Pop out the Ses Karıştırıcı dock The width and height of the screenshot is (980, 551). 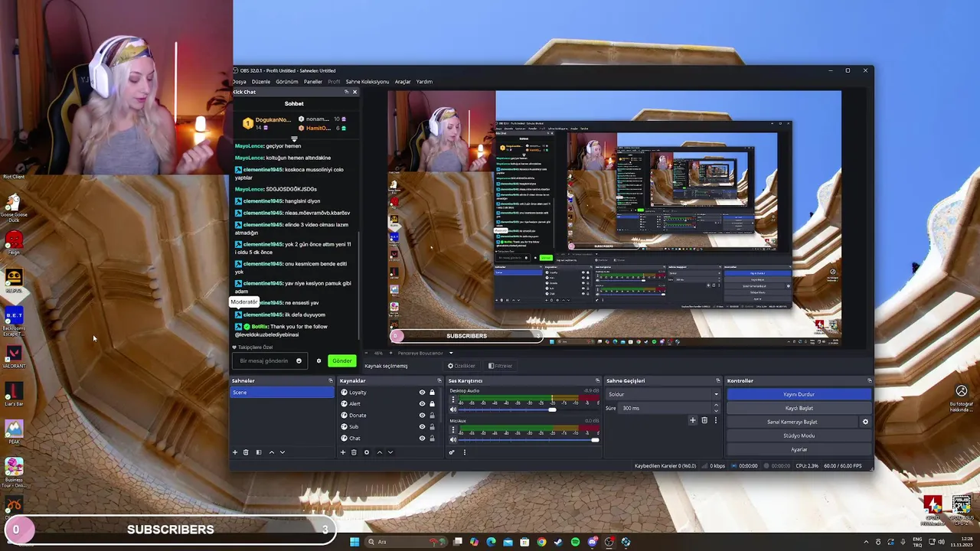pos(597,380)
